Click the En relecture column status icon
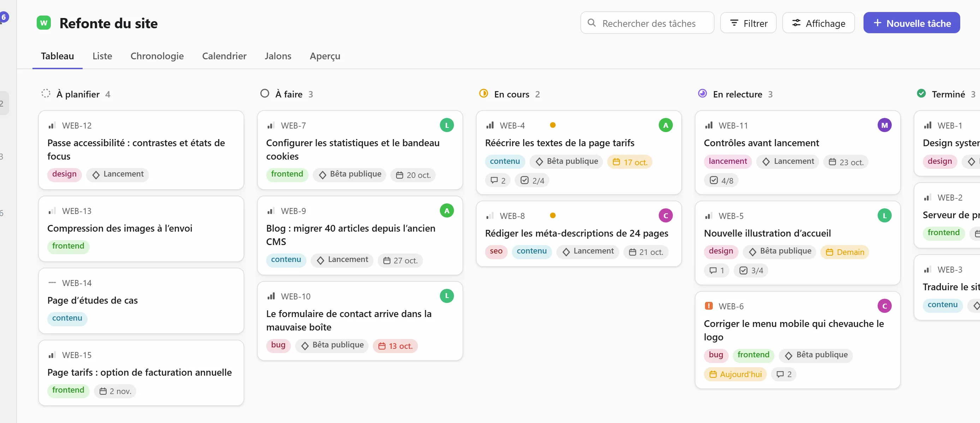Viewport: 980px width, 423px height. pyautogui.click(x=702, y=94)
